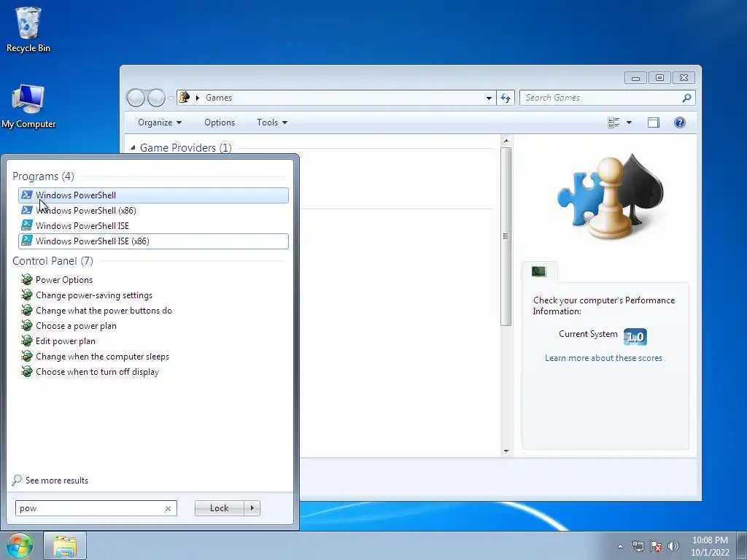Click the search magnifier in Games window
747x560 pixels.
tap(686, 98)
